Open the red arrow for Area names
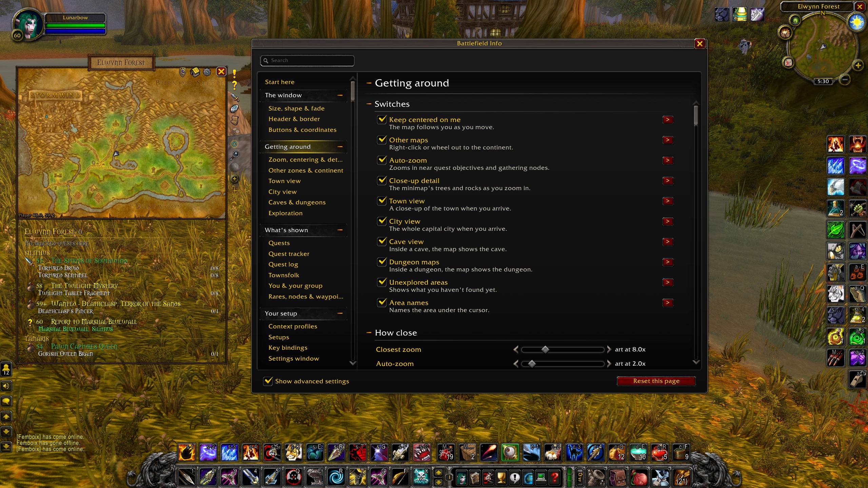 668,303
